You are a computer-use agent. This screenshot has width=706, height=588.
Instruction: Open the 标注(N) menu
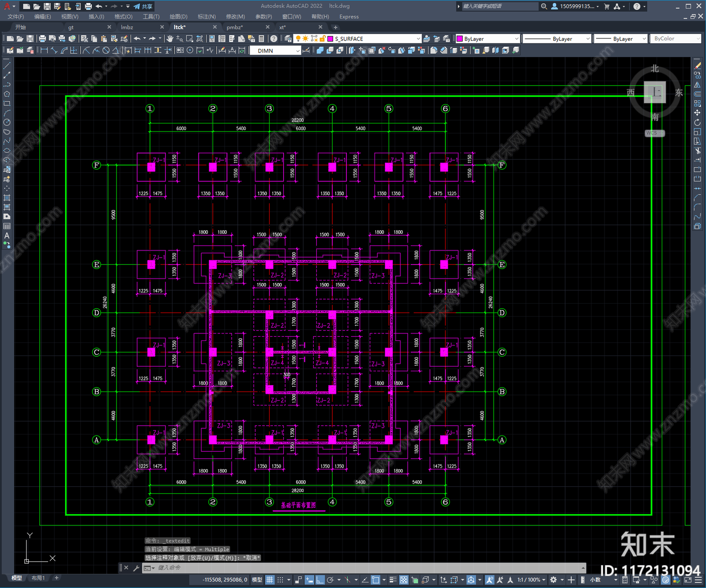click(x=207, y=17)
